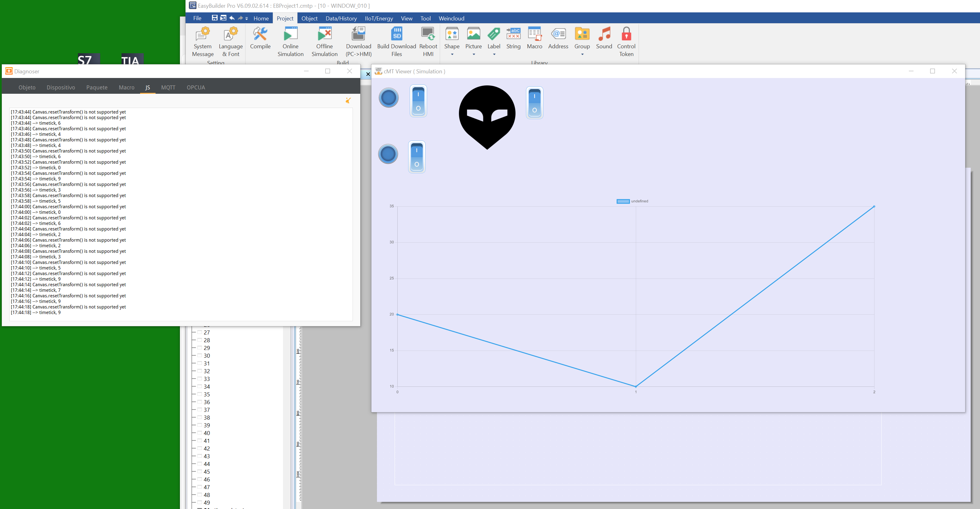980x509 pixels.
Task: Close the panel with the small X beside cMT Viewer
Action: 367,74
